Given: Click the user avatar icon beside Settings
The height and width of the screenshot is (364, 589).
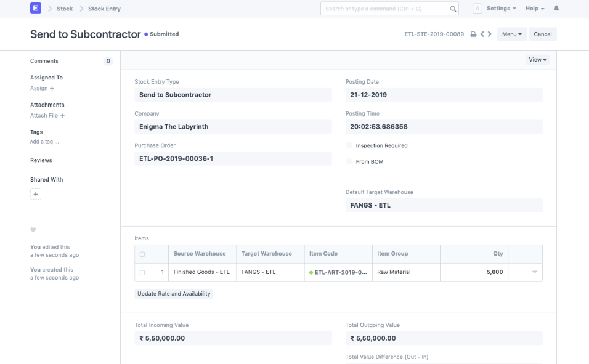Looking at the screenshot, I should pos(477,8).
